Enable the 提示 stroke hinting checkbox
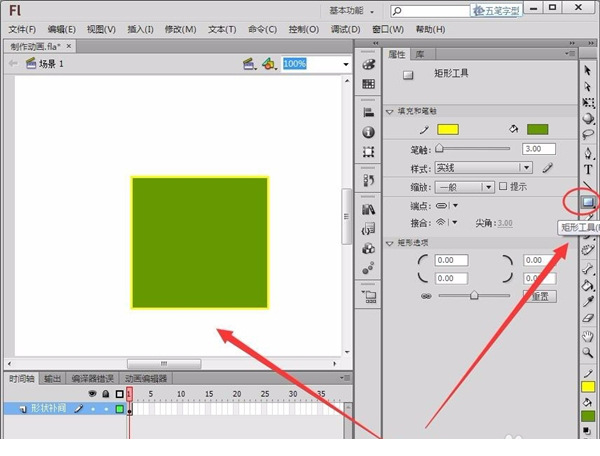 [x=503, y=186]
